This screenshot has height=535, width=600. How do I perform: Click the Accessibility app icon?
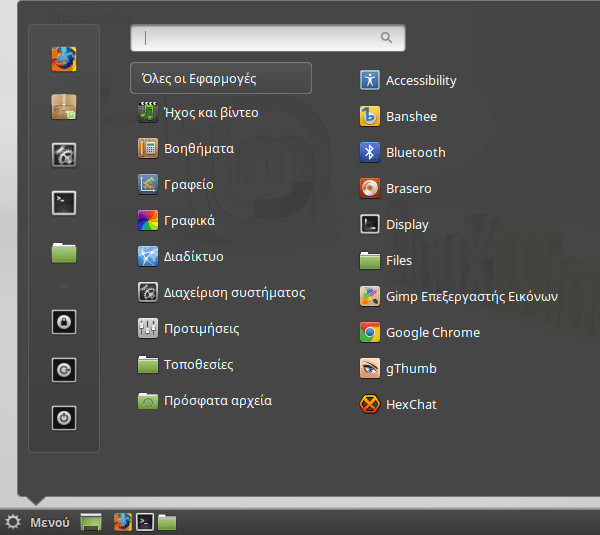click(370, 80)
